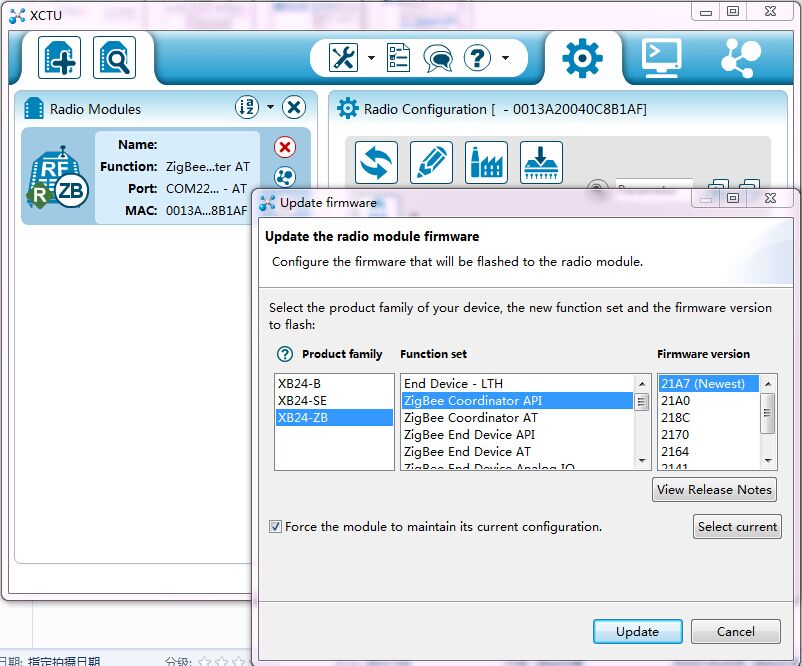This screenshot has height=666, width=802.
Task: Click the View Release Notes button
Action: tap(714, 490)
